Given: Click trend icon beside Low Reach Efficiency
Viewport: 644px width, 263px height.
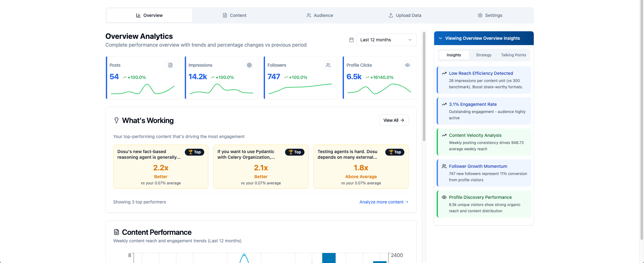Looking at the screenshot, I should click(444, 73).
